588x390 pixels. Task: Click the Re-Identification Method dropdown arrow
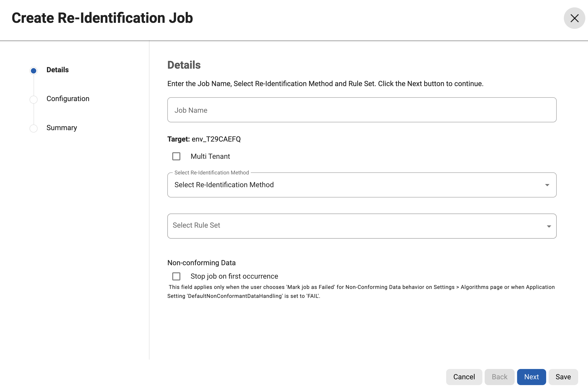(x=547, y=185)
